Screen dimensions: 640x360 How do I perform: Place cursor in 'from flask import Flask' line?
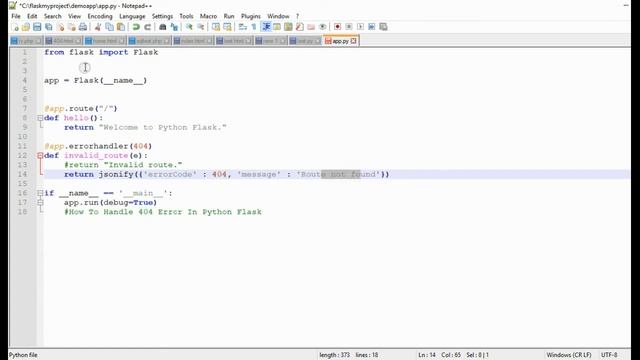[101, 52]
